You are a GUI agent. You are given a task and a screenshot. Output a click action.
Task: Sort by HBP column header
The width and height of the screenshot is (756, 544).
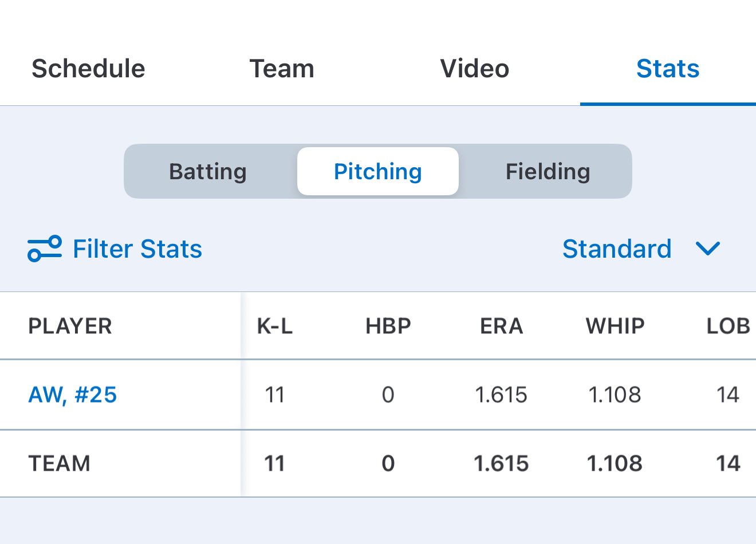[388, 326]
